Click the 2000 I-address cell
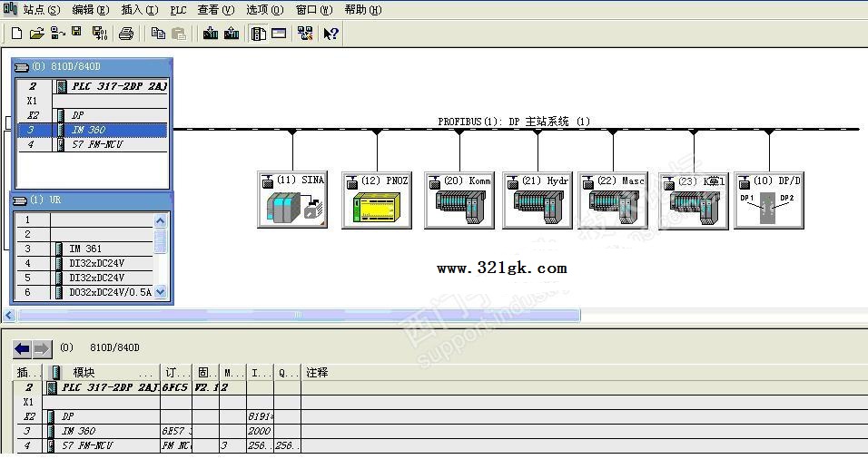 point(261,431)
